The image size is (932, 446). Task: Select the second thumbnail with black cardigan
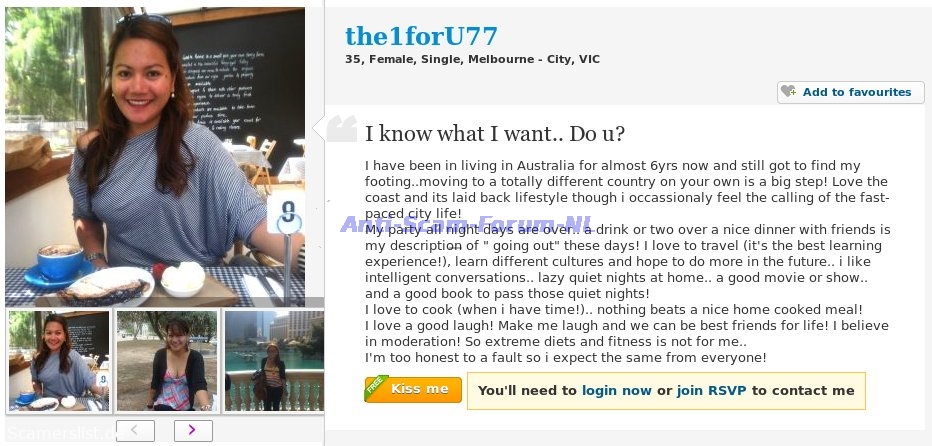click(x=166, y=360)
